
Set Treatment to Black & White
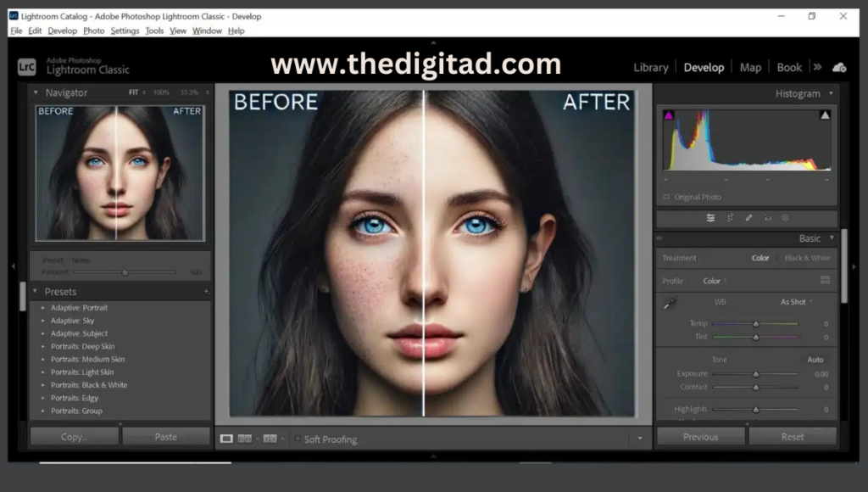click(x=807, y=258)
